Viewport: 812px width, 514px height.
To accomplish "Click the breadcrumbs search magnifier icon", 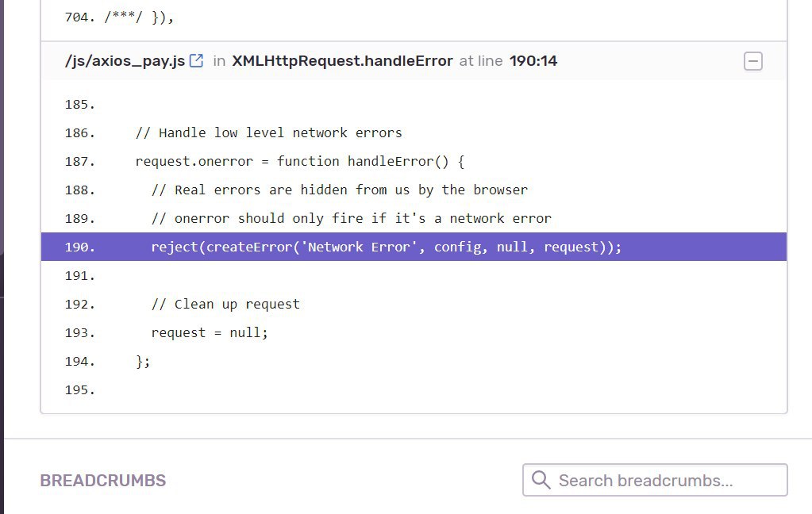I will point(541,480).
